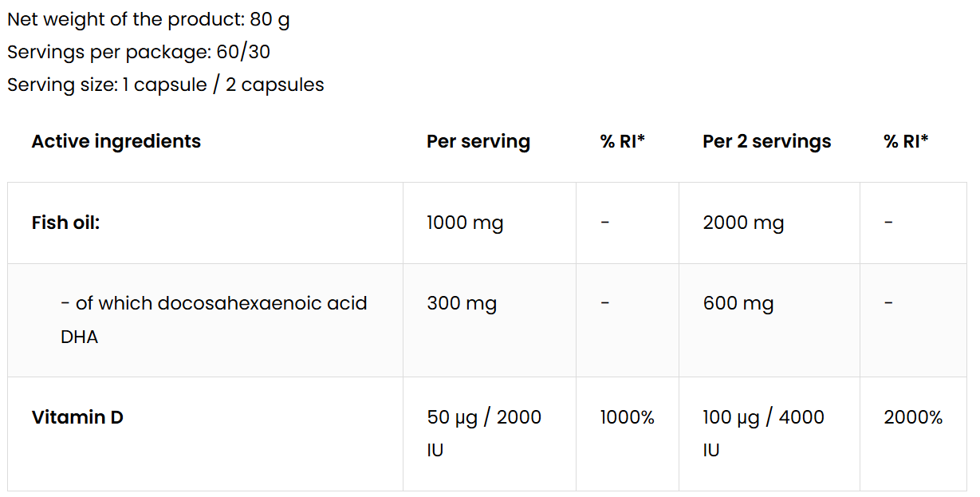Select the Per 2 servings column header
The height and width of the screenshot is (497, 980).
[766, 141]
